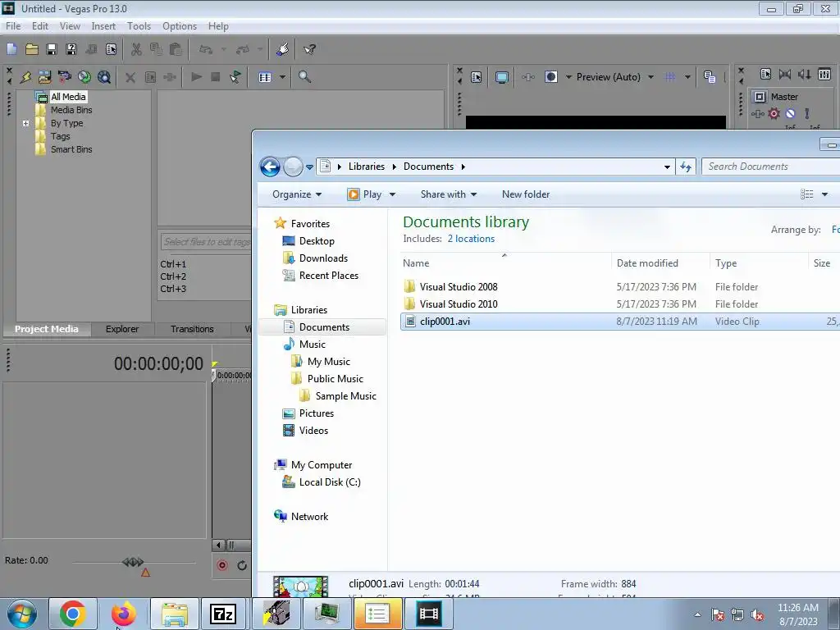The height and width of the screenshot is (630, 840).
Task: Click the Remove Selected Media X icon
Action: (130, 77)
